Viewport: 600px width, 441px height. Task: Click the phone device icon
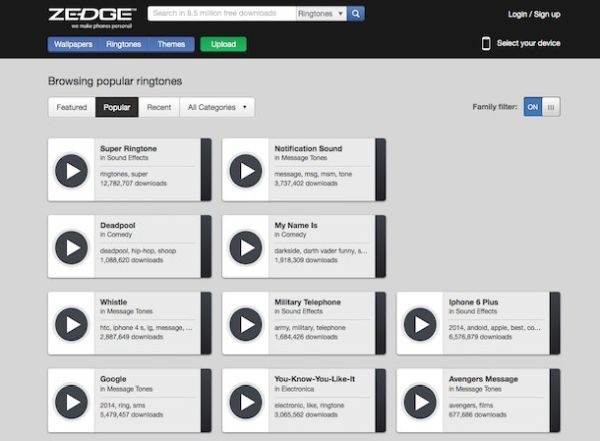(486, 43)
